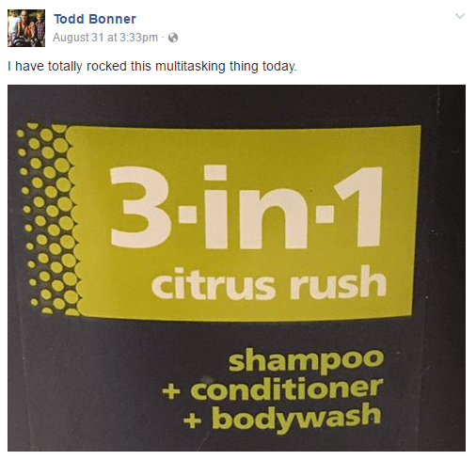This screenshot has width=476, height=460.
Task: Click the word 'in' on the label
Action: 256,207
